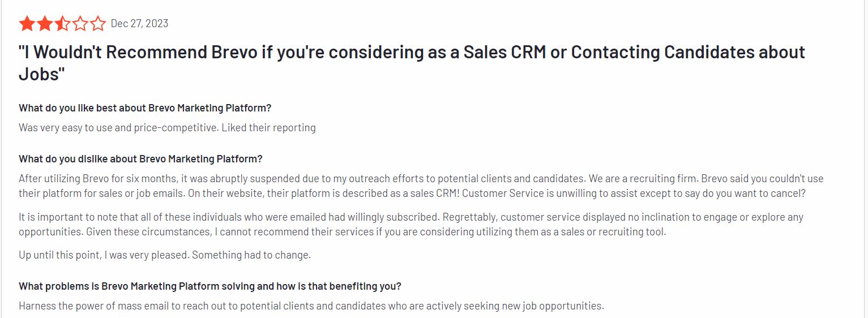Click the first filled rating star
Screen dimensions: 868x318
[27, 24]
